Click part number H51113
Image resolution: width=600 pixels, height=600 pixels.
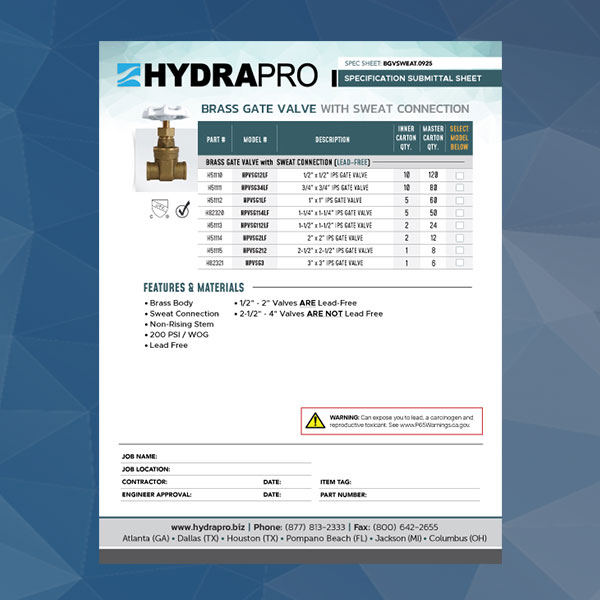click(215, 225)
